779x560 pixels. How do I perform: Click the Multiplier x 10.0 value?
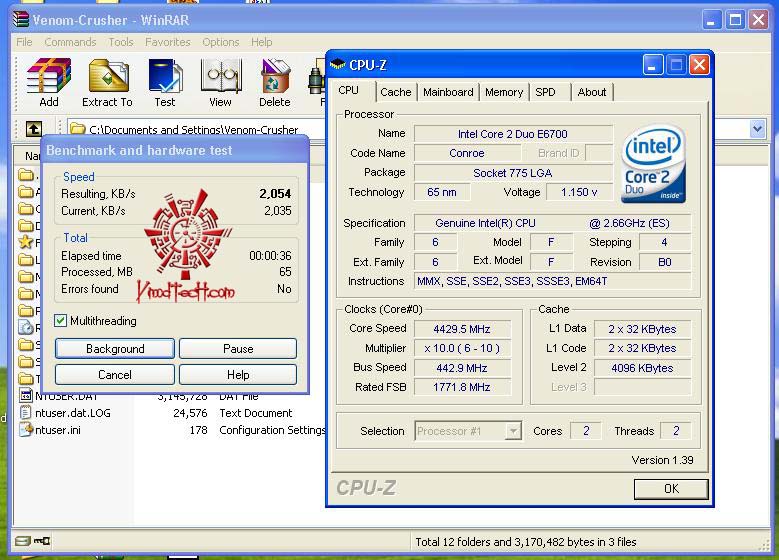(x=462, y=348)
